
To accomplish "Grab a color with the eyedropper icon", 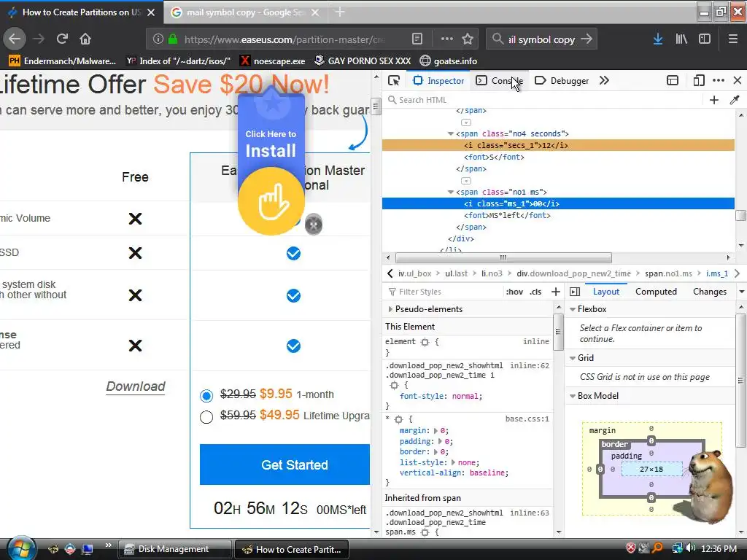I will coord(735,100).
